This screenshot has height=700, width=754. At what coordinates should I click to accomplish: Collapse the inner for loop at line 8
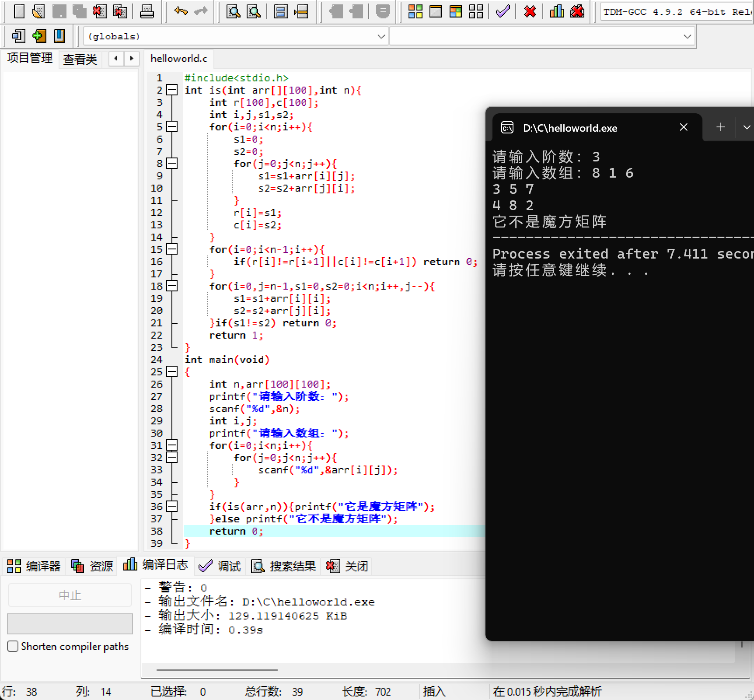[172, 164]
